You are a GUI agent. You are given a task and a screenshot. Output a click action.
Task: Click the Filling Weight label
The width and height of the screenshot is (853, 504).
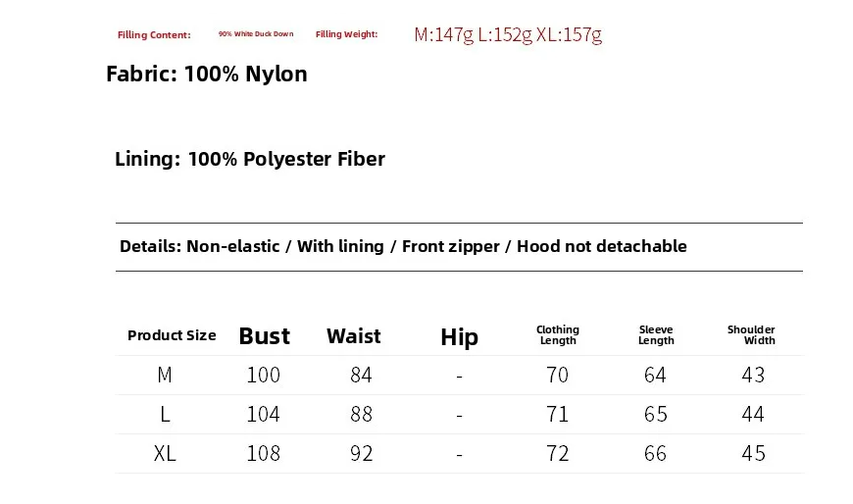(346, 34)
